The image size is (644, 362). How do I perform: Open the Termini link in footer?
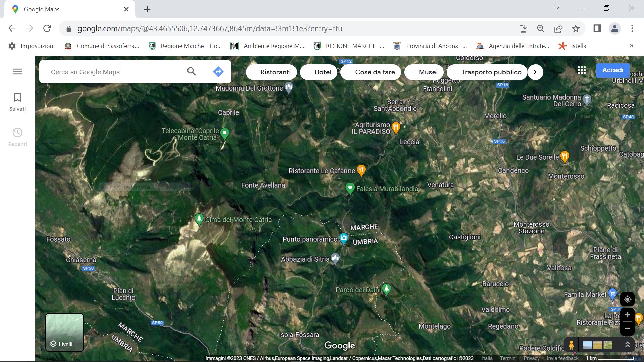(508, 358)
